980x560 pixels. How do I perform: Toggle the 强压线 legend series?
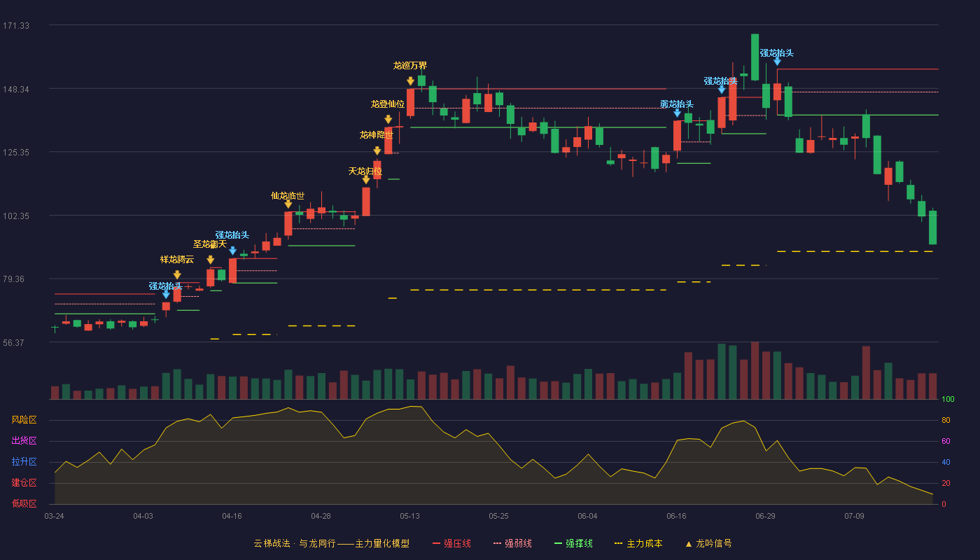point(451,543)
